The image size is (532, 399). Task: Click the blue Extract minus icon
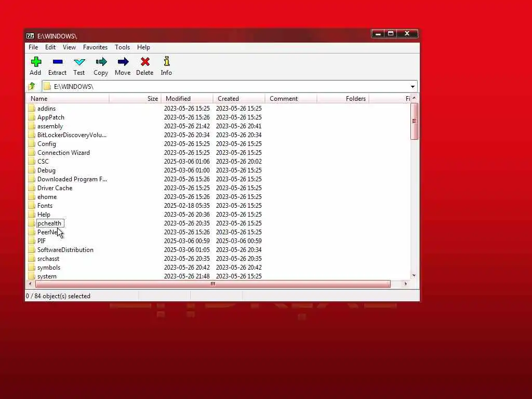[x=58, y=62]
